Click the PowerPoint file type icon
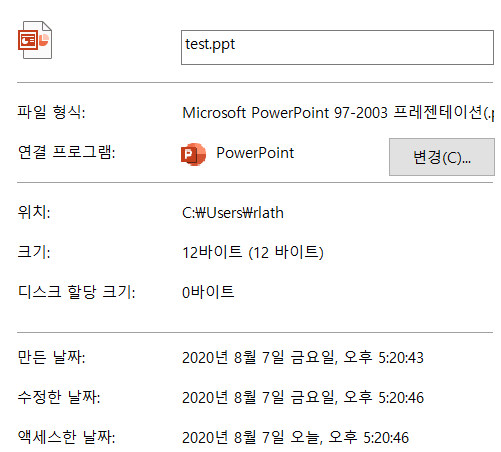The width and height of the screenshot is (501, 452). click(x=35, y=40)
